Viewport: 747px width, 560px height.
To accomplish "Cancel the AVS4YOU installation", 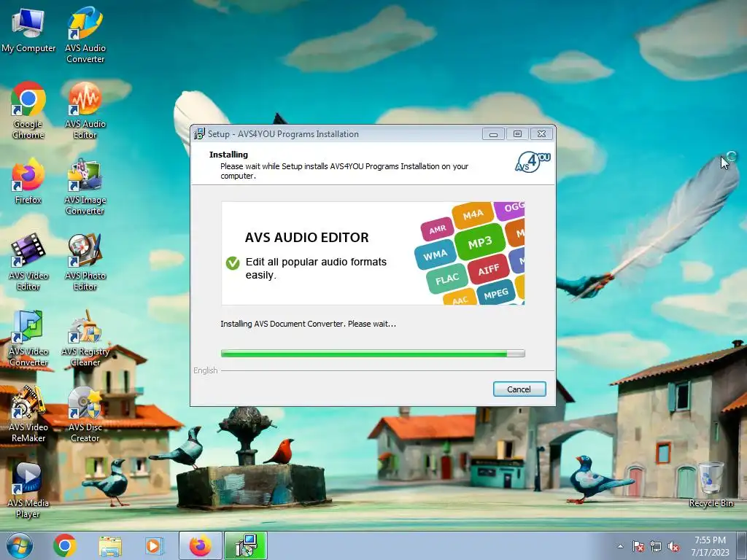I will click(519, 389).
